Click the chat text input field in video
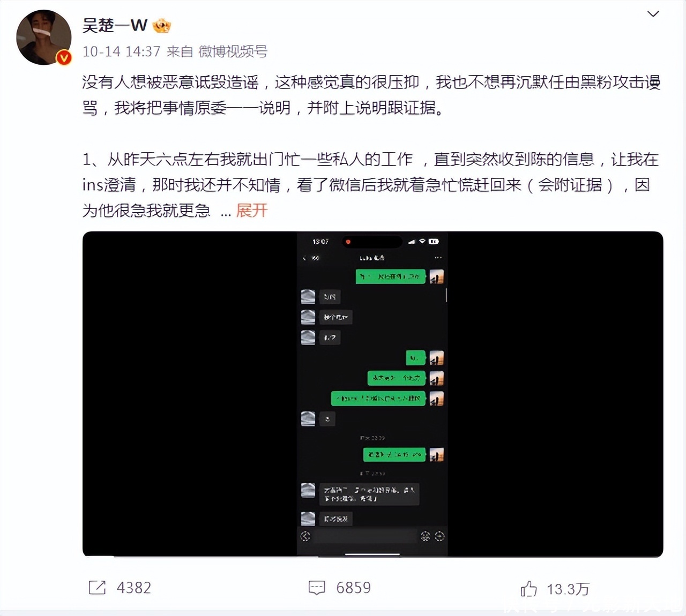The image size is (686, 616). click(366, 536)
